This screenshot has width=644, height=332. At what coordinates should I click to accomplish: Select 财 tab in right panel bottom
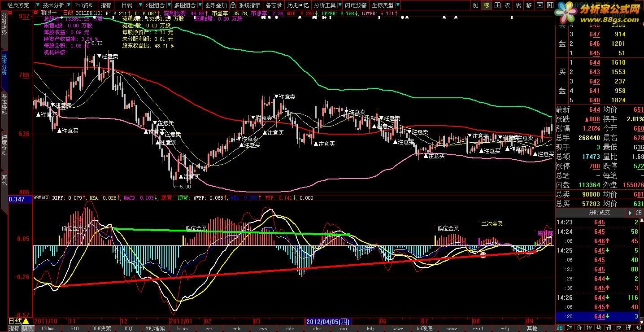point(569,328)
